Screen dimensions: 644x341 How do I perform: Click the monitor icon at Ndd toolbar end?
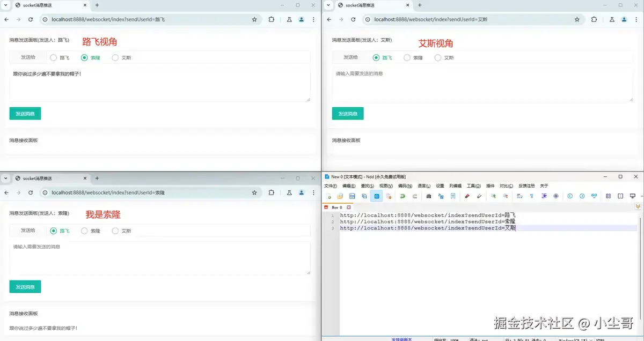[632, 196]
